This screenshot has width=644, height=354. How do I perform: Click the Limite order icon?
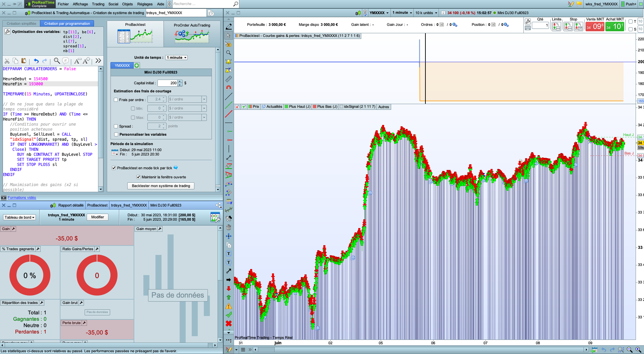[556, 27]
